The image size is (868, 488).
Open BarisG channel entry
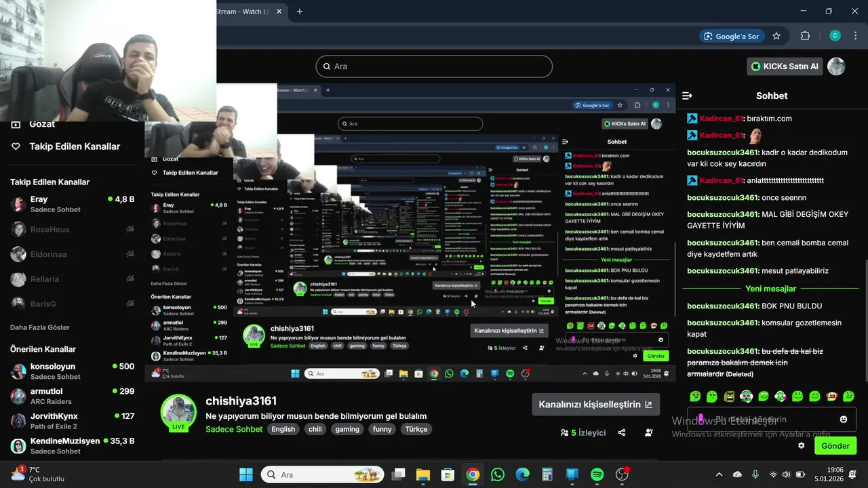72,304
